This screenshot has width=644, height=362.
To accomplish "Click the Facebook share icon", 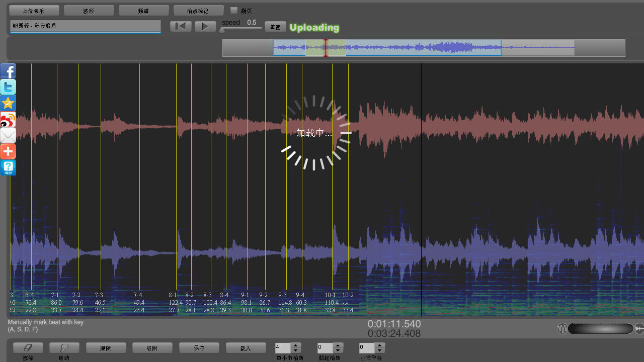I will pos(8,71).
